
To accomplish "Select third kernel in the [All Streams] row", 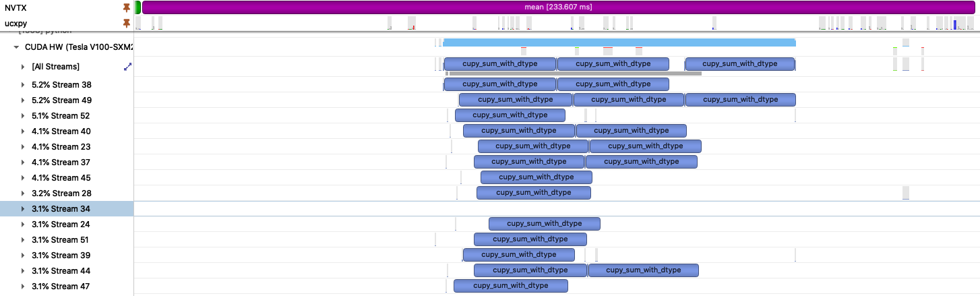I will [741, 64].
